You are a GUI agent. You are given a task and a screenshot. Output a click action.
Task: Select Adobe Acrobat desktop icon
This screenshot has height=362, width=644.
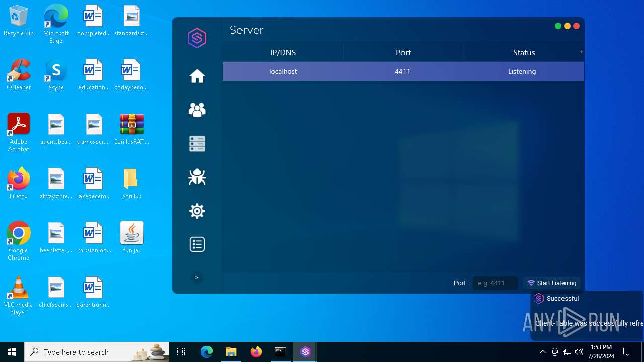[x=19, y=133]
